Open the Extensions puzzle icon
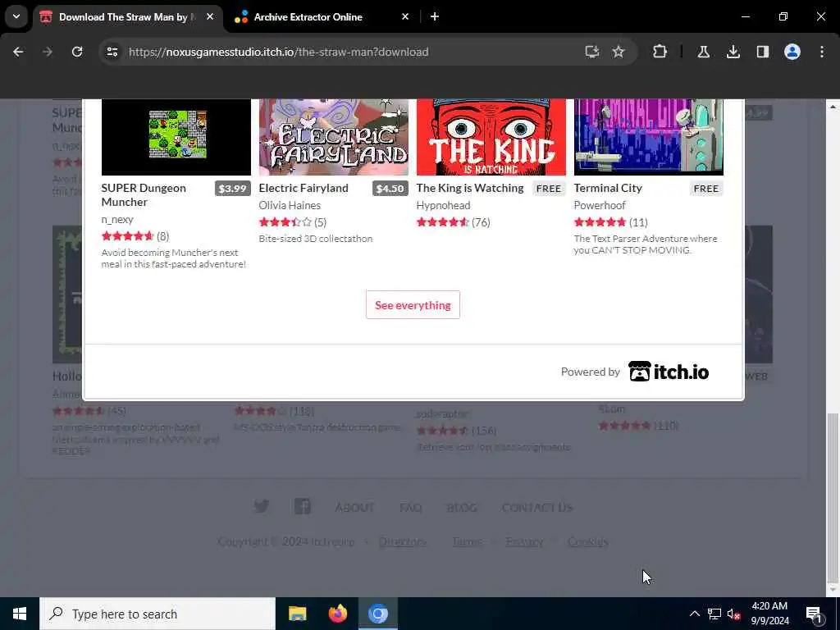Viewport: 840px width, 630px height. pos(660,52)
